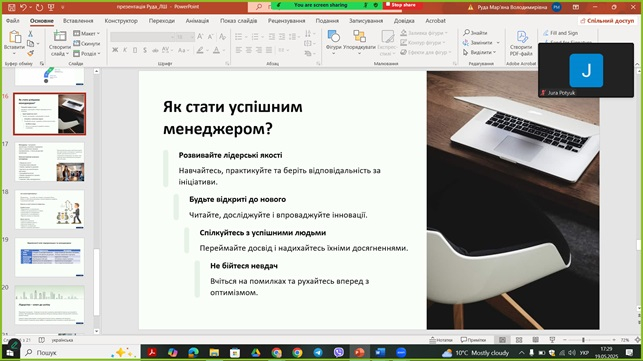Click the Reset (Скинути) slide button
This screenshot has height=361, width=643.
(87, 43)
